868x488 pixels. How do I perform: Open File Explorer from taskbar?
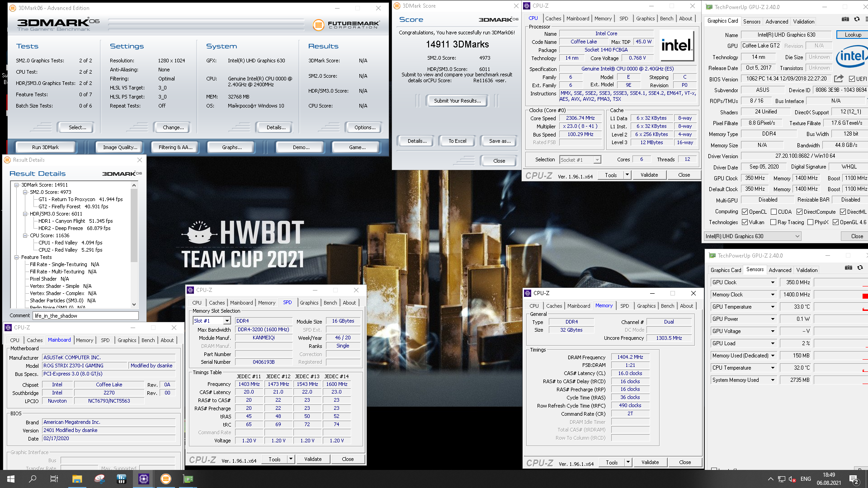click(77, 479)
